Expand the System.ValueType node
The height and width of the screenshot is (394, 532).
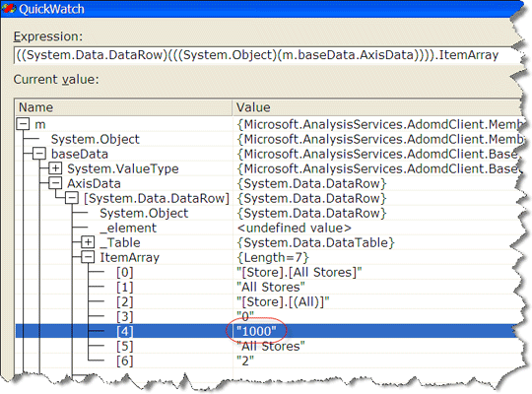point(55,168)
